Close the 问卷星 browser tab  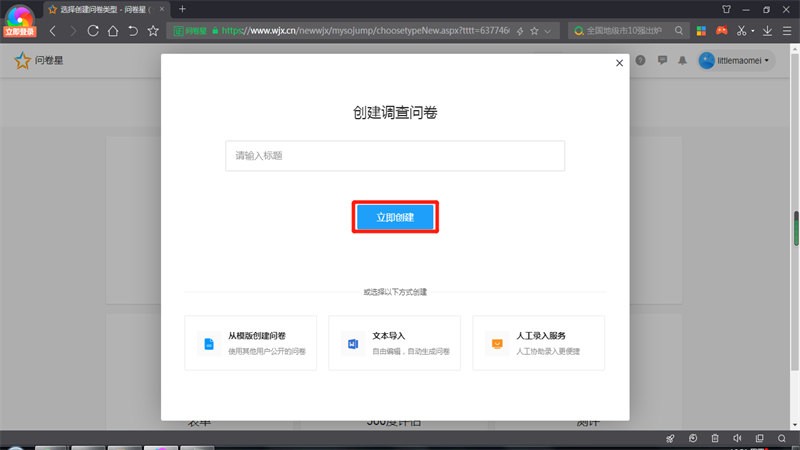(x=162, y=9)
